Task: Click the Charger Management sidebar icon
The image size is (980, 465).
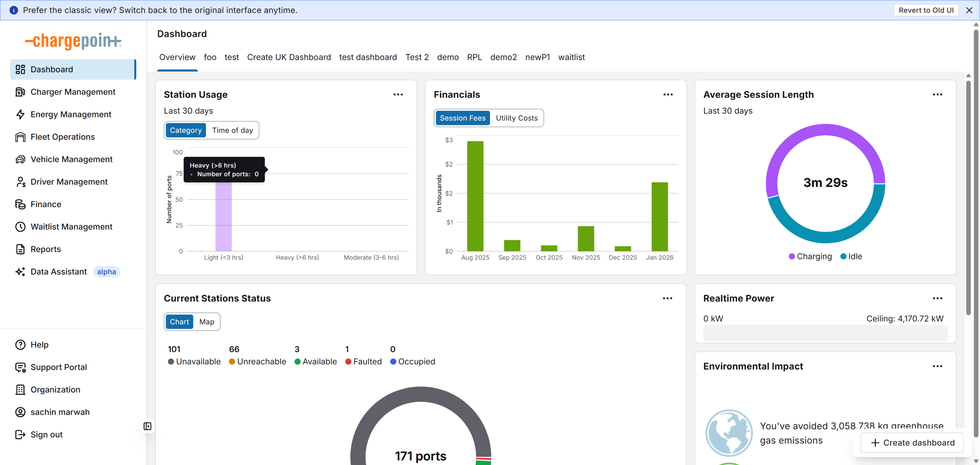Action: pyautogui.click(x=20, y=92)
